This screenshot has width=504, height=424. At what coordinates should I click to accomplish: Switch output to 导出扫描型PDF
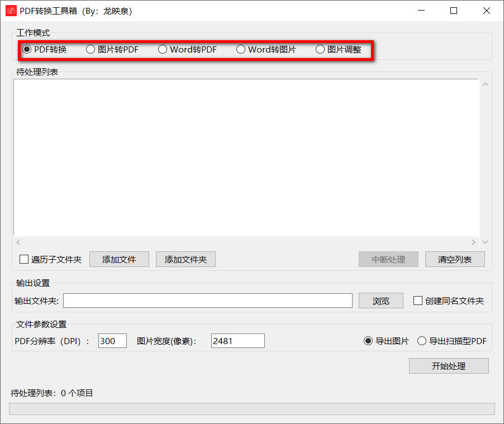(x=422, y=340)
